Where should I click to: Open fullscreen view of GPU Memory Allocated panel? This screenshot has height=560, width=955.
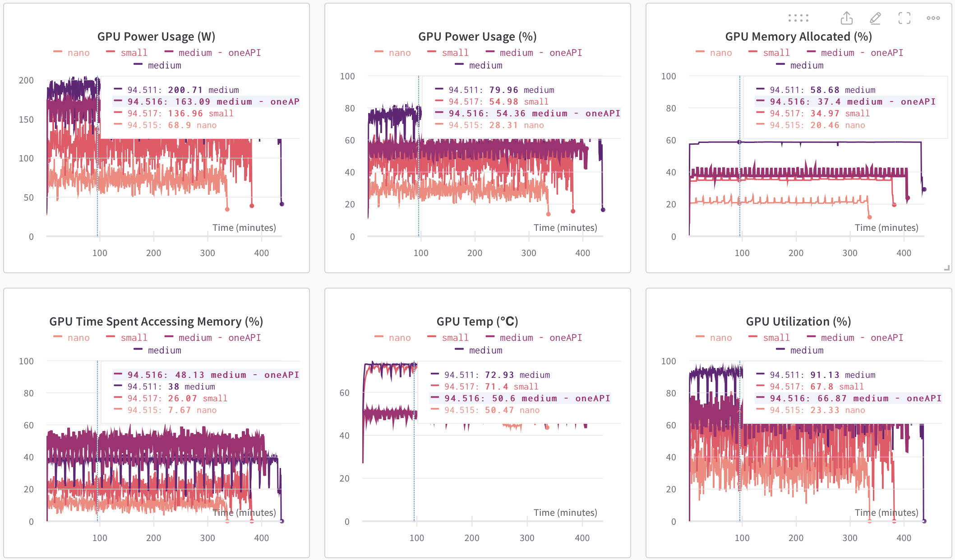pyautogui.click(x=904, y=18)
